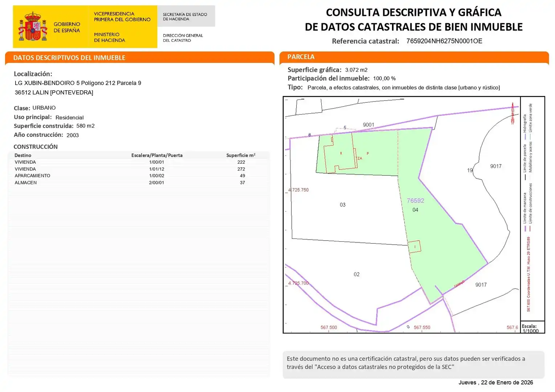Click the 'Escalera/Planta/Puerta' column header

[x=157, y=155]
